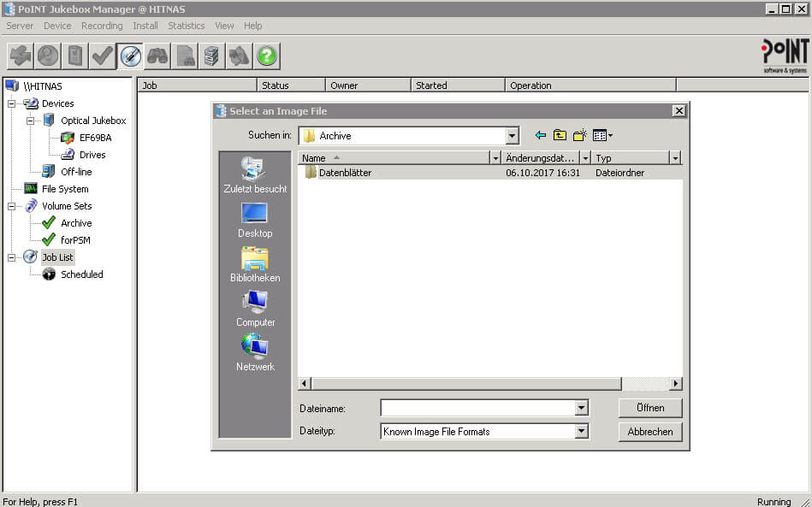This screenshot has height=507, width=812.
Task: Select the Archive volume set
Action: coord(76,223)
